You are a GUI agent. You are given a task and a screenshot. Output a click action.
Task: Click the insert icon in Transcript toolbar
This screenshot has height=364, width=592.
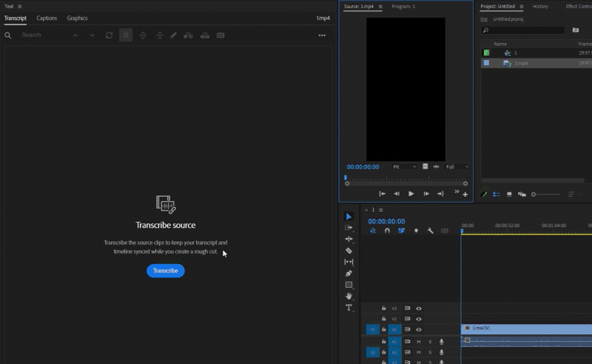click(x=188, y=36)
